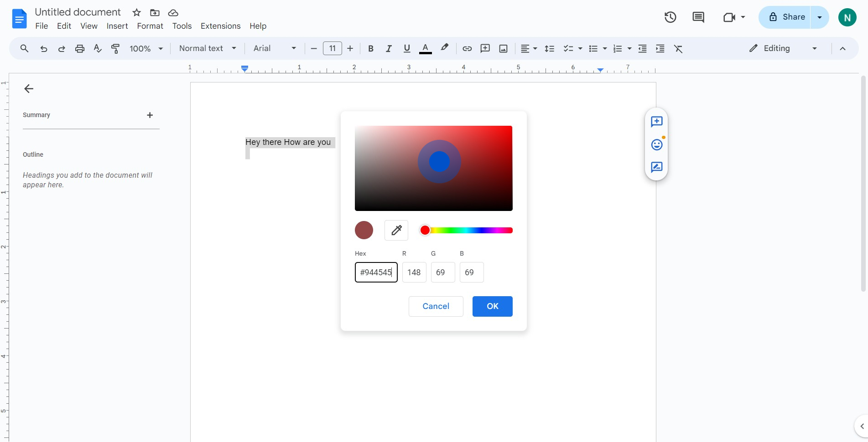Open the Edit menu
Image resolution: width=868 pixels, height=442 pixels.
64,26
